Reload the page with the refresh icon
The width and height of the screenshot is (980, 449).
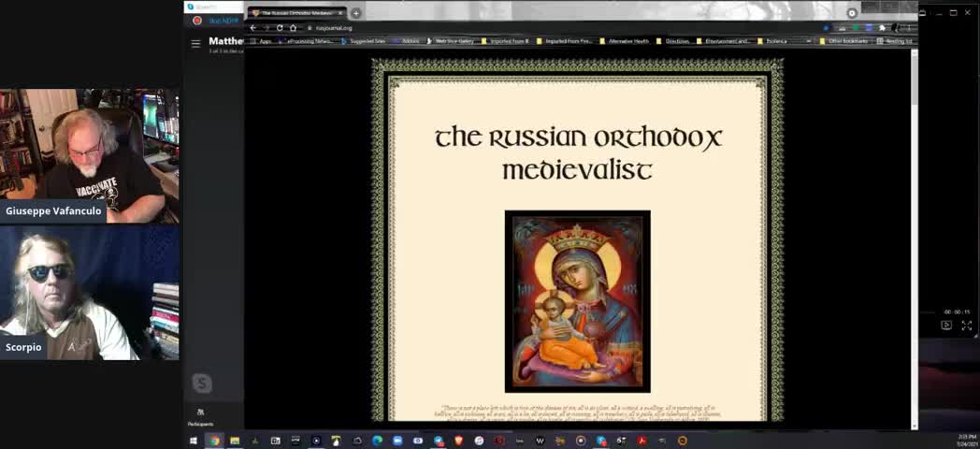coord(280,28)
